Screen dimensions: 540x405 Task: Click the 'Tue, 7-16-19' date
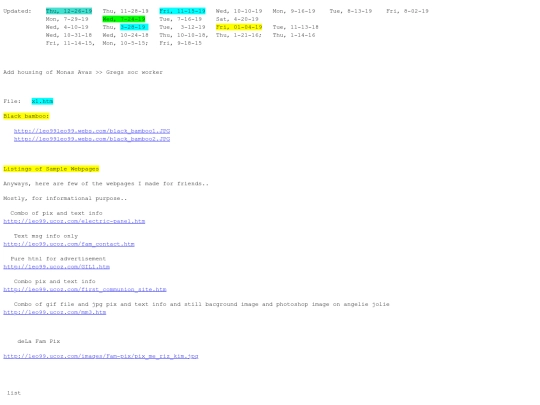pyautogui.click(x=180, y=19)
